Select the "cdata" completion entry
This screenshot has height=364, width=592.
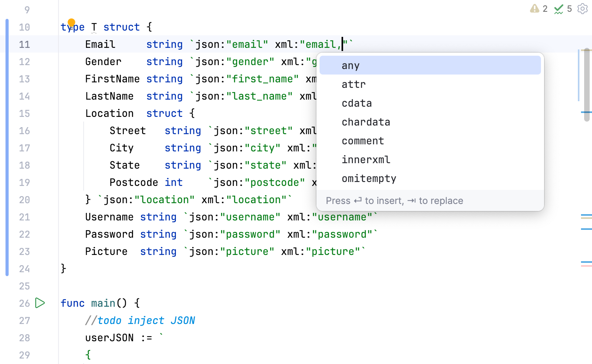tap(356, 103)
